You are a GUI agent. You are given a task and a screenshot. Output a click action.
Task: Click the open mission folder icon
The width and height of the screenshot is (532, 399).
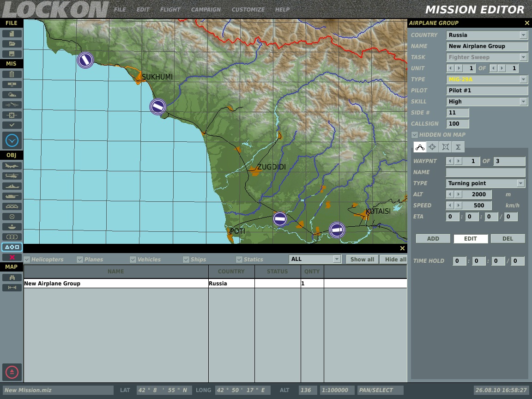[12, 44]
